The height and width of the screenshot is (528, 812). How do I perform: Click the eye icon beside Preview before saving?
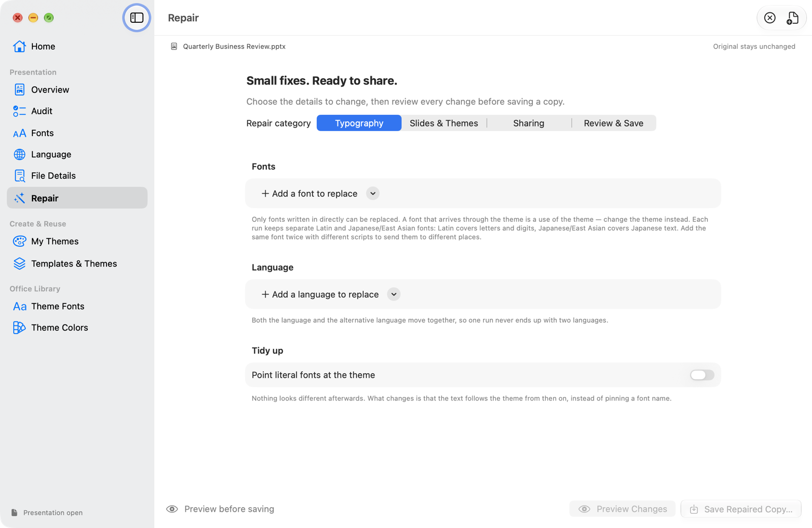[172, 509]
